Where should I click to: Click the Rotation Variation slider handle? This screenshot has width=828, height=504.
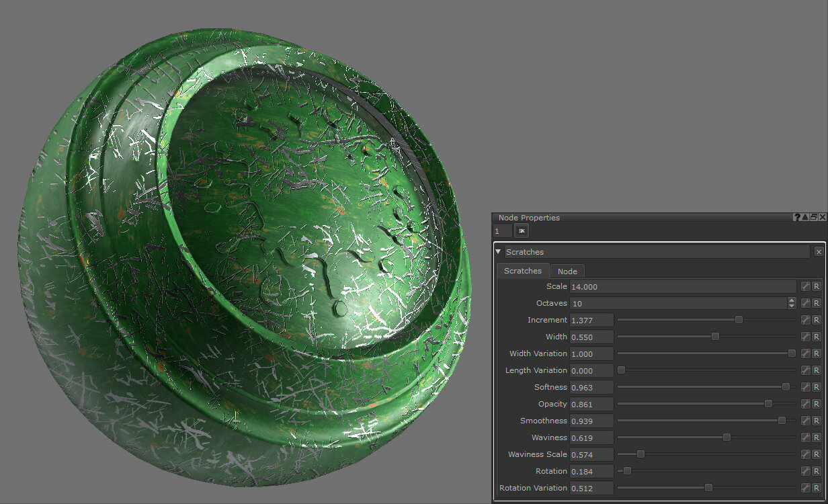tap(708, 488)
